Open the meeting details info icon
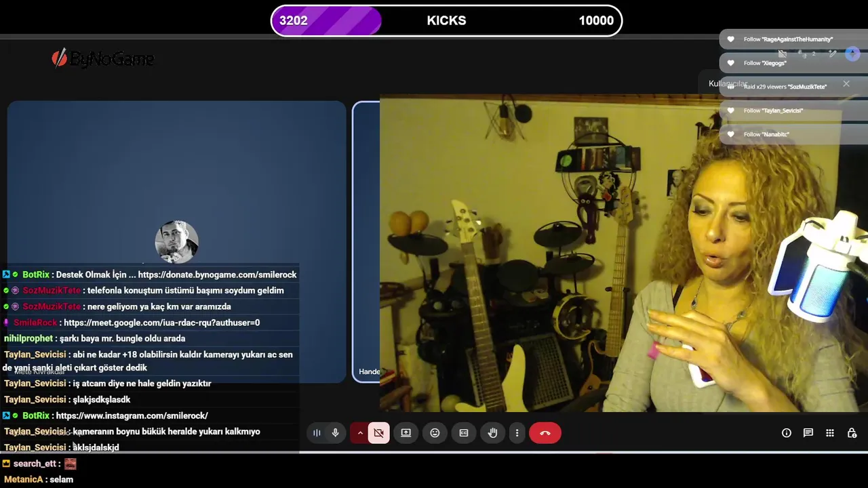This screenshot has height=488, width=868. coord(787,433)
